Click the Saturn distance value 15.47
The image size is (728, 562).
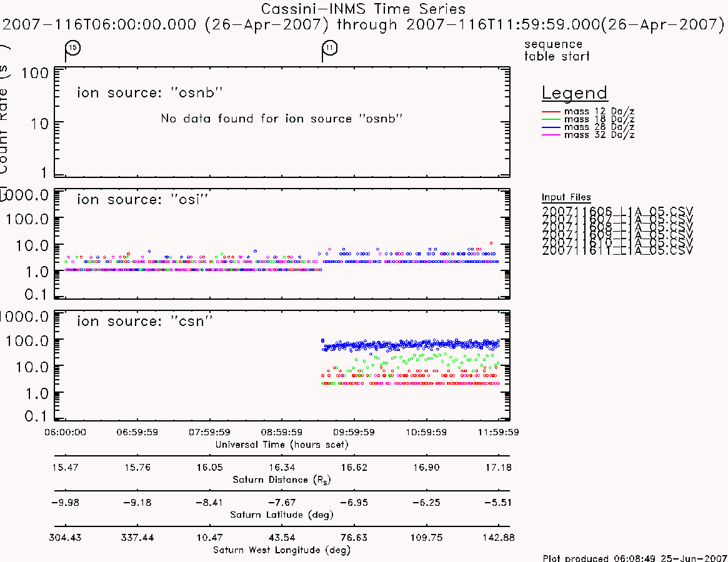tap(65, 467)
